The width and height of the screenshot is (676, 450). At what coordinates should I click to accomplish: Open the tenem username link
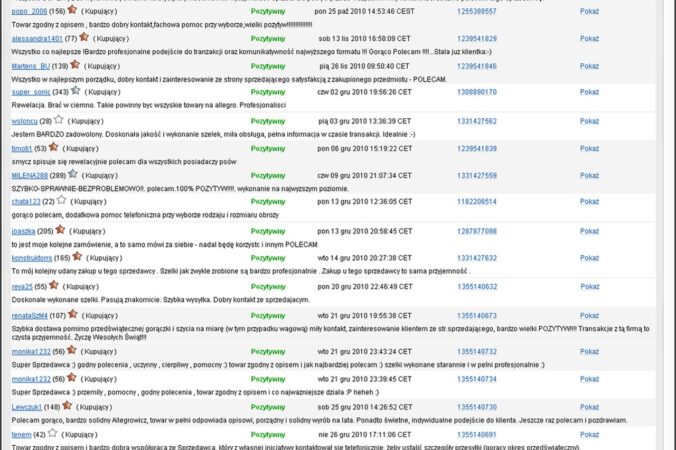click(x=22, y=435)
